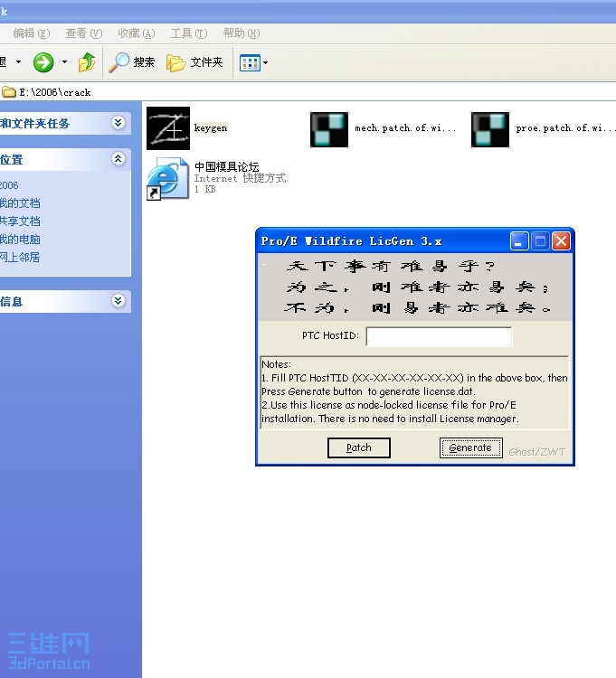Open the Views dropdown arrow
616x678 pixels.
click(265, 62)
